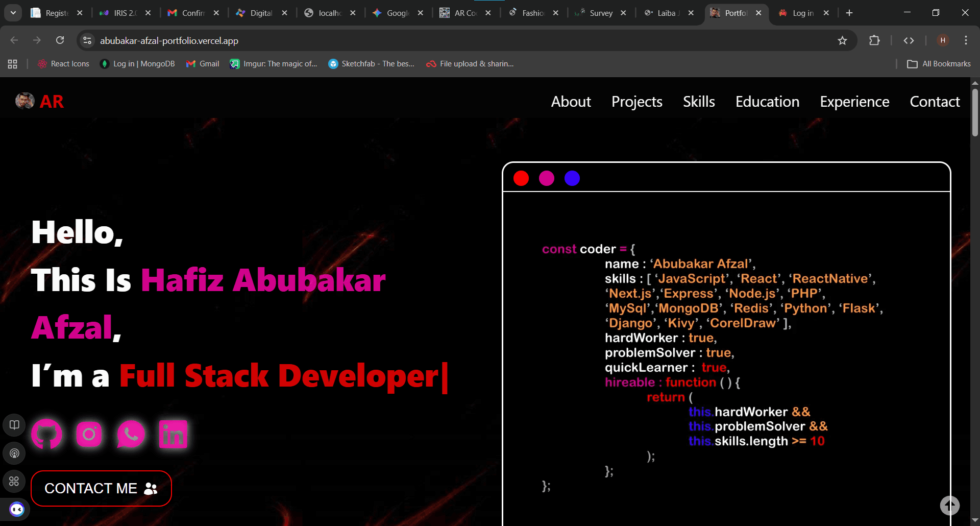Open the blue owl-face chatbot icon in the bottom-left corner
The width and height of the screenshot is (980, 526).
(x=17, y=509)
